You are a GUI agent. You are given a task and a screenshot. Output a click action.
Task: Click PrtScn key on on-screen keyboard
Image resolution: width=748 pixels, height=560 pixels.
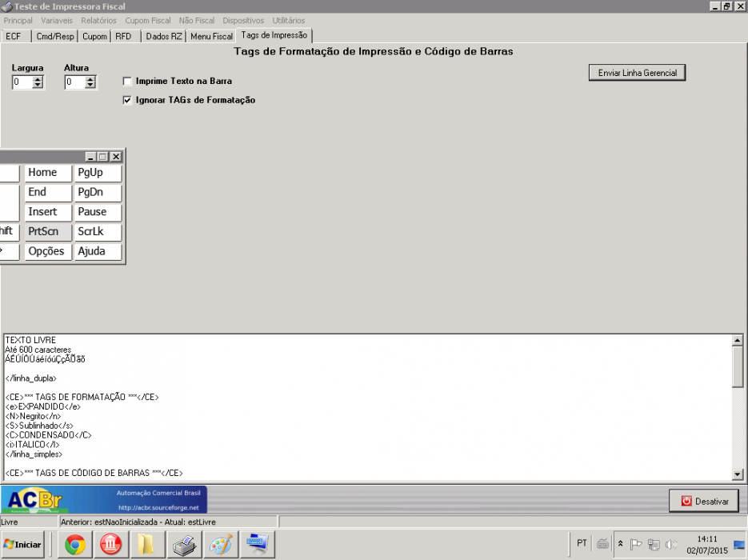(x=48, y=231)
